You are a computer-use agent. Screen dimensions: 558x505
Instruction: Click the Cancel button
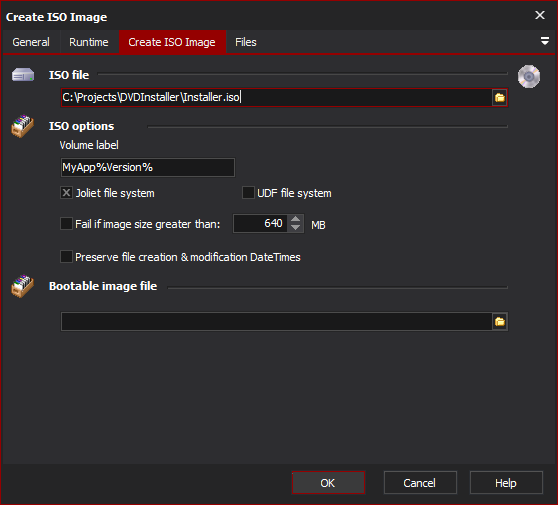pyautogui.click(x=420, y=483)
